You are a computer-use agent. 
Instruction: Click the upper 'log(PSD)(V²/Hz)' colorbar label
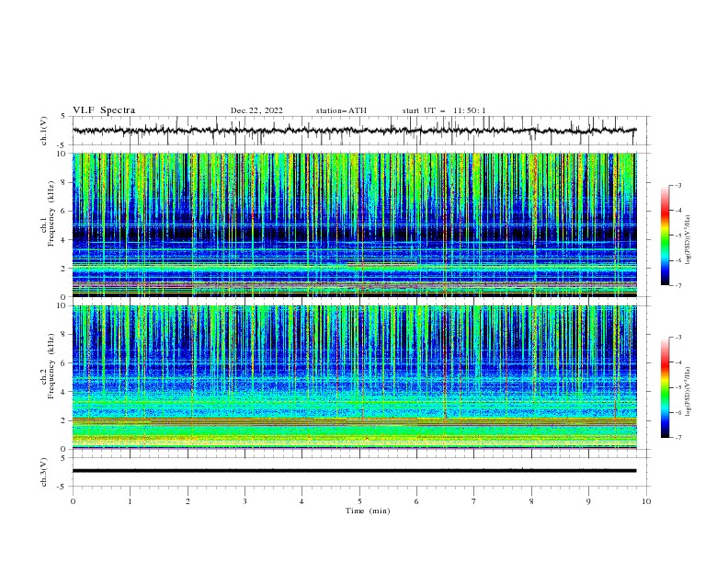click(x=688, y=240)
